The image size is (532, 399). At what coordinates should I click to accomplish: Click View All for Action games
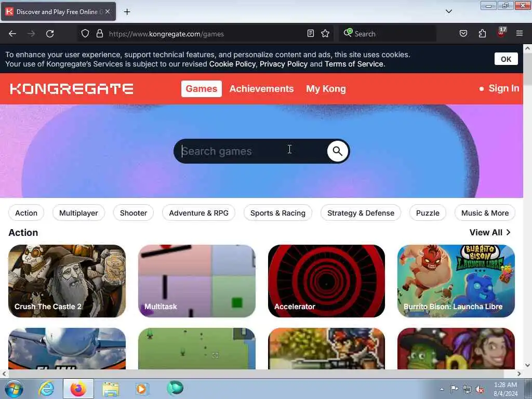click(x=490, y=232)
